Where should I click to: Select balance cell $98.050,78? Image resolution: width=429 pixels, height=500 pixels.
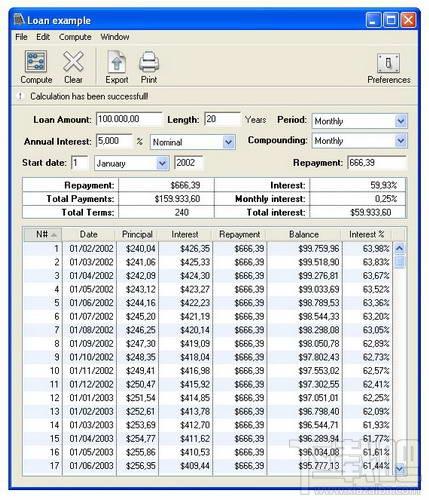319,344
